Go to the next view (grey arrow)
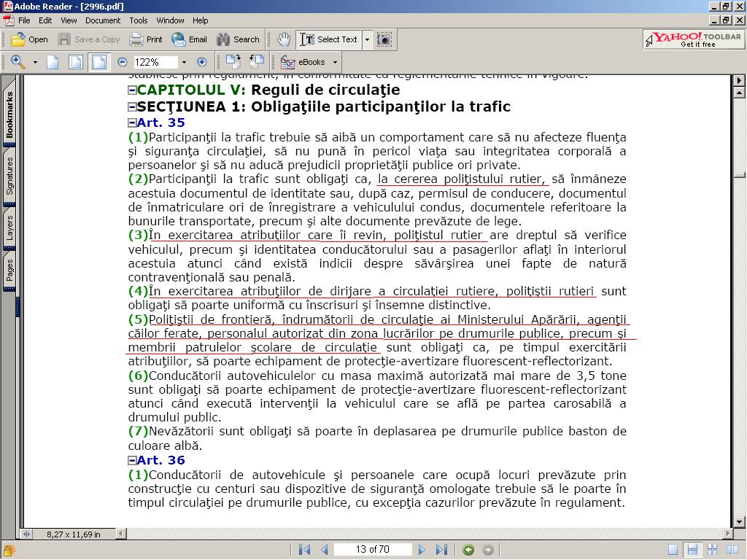The image size is (747, 560). click(488, 550)
